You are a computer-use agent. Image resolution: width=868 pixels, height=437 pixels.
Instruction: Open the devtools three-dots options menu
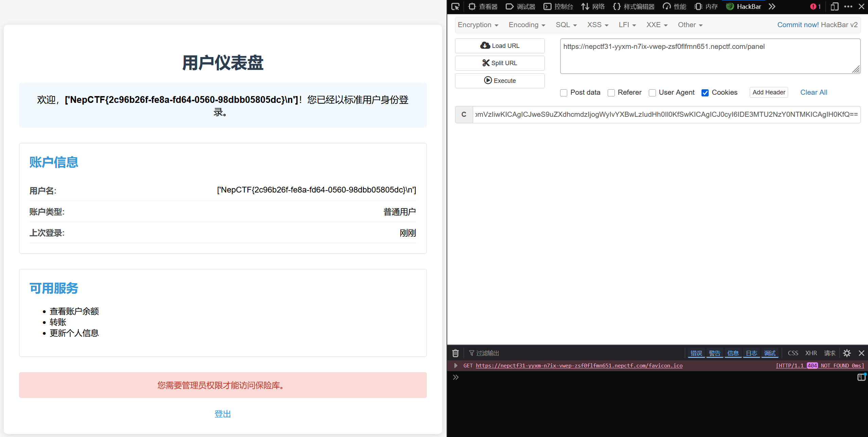coord(848,6)
